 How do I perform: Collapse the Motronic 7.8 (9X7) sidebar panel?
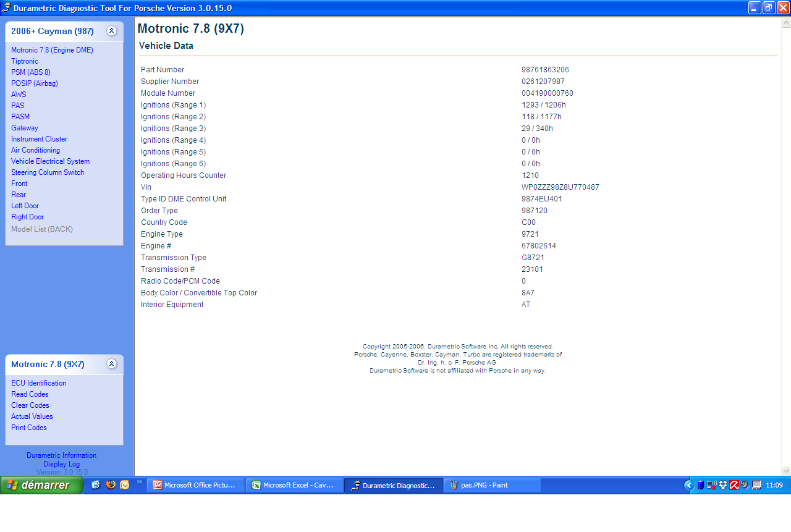pyautogui.click(x=111, y=364)
